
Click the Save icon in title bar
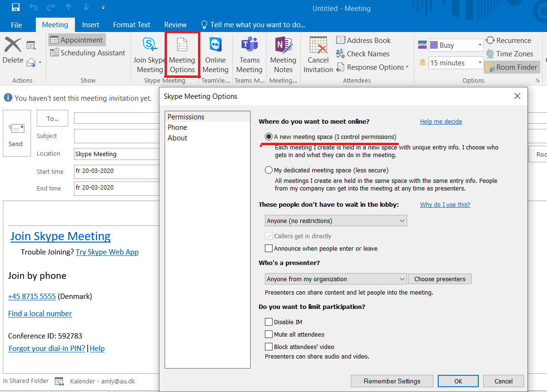click(x=16, y=8)
